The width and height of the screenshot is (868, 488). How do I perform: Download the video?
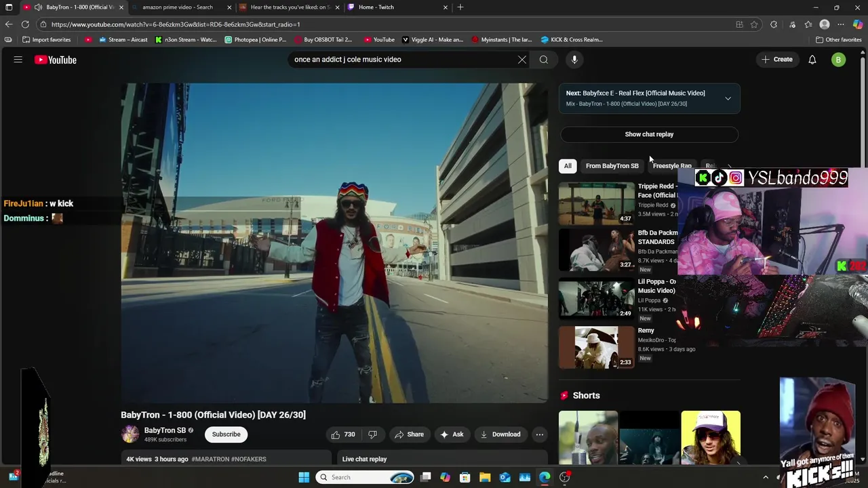click(500, 434)
